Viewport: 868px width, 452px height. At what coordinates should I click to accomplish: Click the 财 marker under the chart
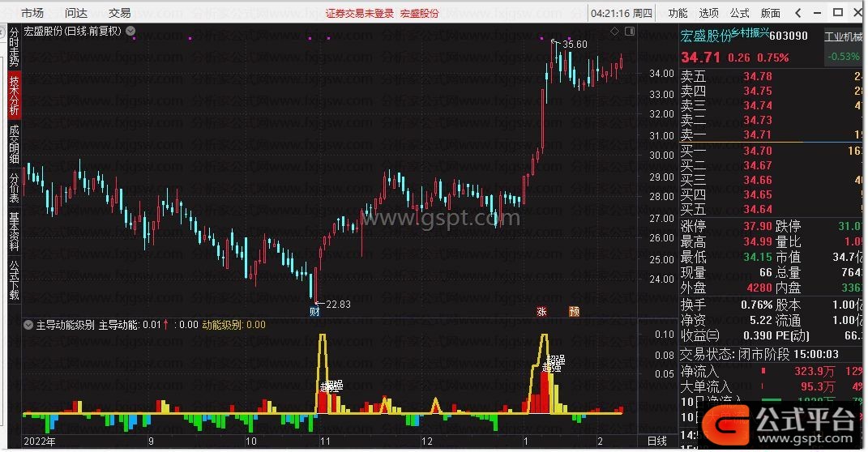click(314, 312)
